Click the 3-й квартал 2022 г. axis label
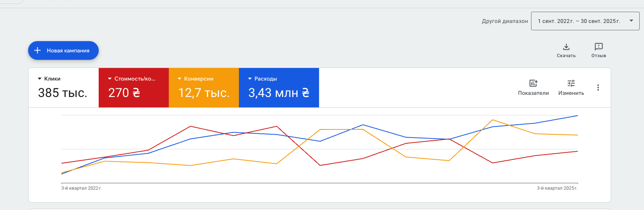644x210 pixels. tap(81, 188)
